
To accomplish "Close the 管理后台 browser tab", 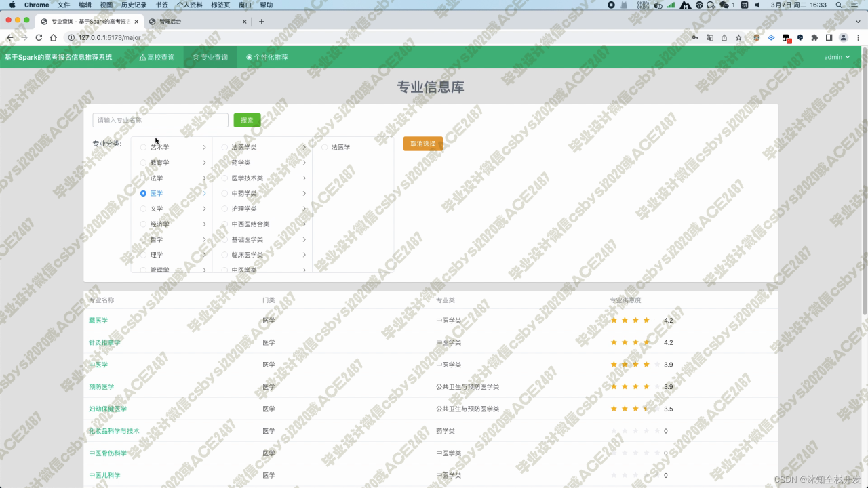I will (x=245, y=22).
